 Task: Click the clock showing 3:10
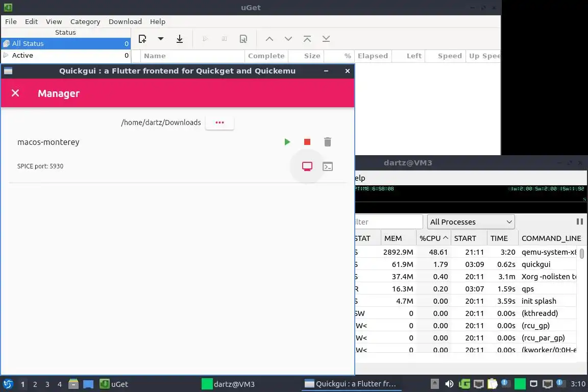(x=578, y=384)
